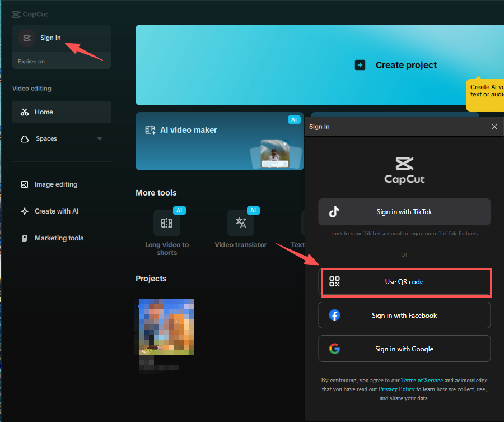The height and width of the screenshot is (422, 504).
Task: Open the Terms of Service link
Action: click(x=422, y=379)
